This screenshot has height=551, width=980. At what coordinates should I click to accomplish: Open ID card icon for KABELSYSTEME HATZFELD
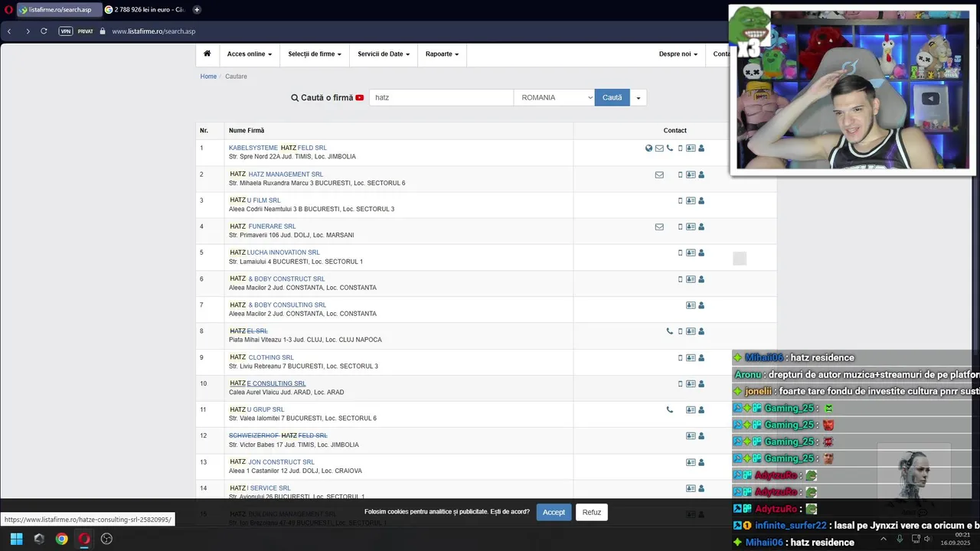(x=691, y=148)
